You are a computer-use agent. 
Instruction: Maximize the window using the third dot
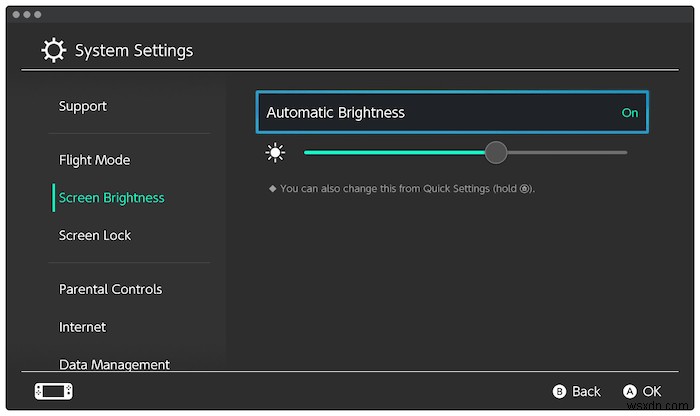coord(39,15)
